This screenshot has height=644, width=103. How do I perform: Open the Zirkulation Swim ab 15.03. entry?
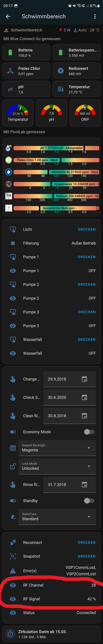(51, 634)
